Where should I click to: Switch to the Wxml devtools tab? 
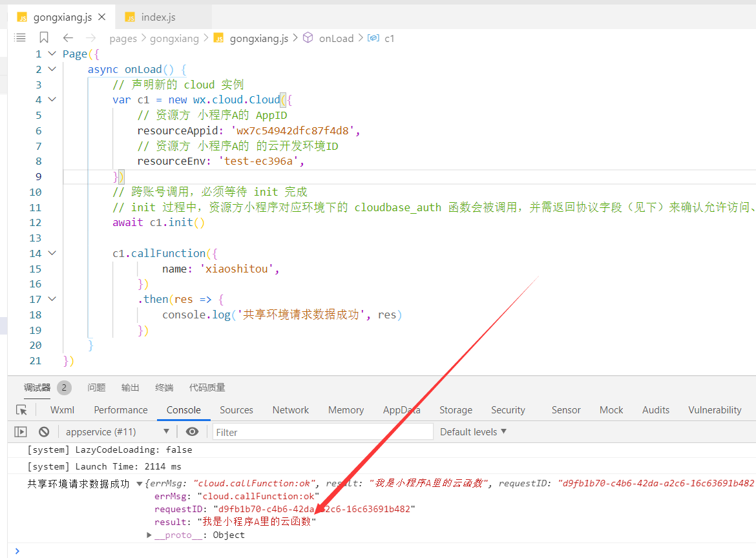coord(62,410)
